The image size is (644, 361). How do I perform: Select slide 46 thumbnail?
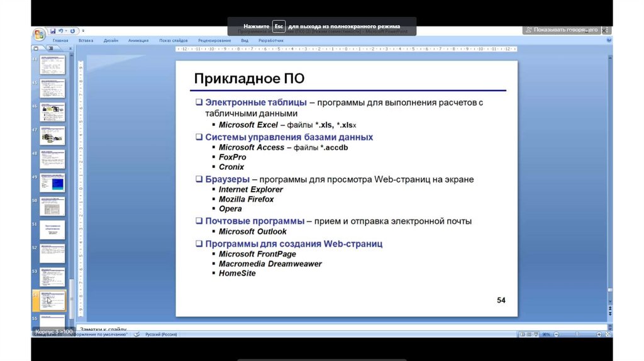(x=52, y=112)
